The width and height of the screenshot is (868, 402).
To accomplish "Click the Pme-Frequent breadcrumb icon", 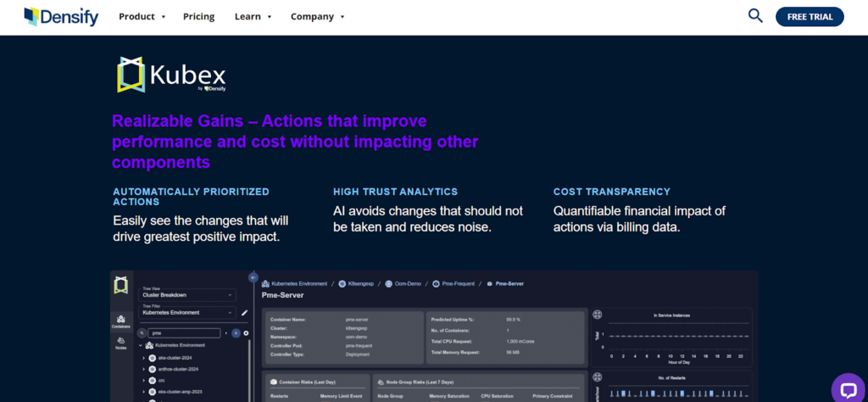I will [x=437, y=283].
